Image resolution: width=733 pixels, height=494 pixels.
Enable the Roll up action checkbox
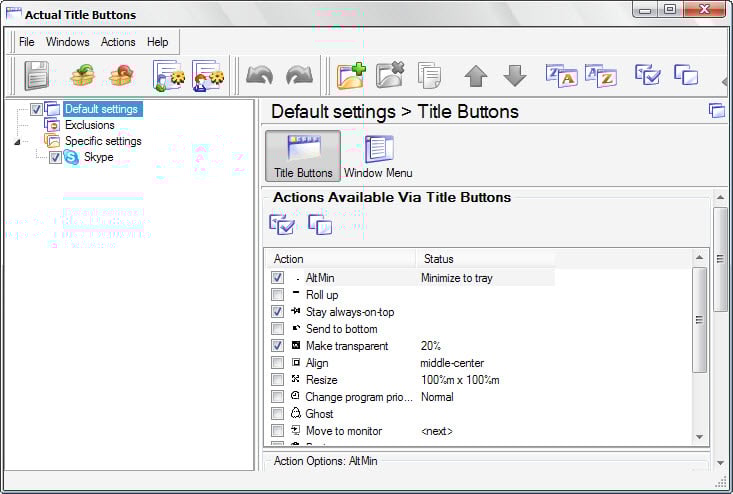pyautogui.click(x=277, y=294)
